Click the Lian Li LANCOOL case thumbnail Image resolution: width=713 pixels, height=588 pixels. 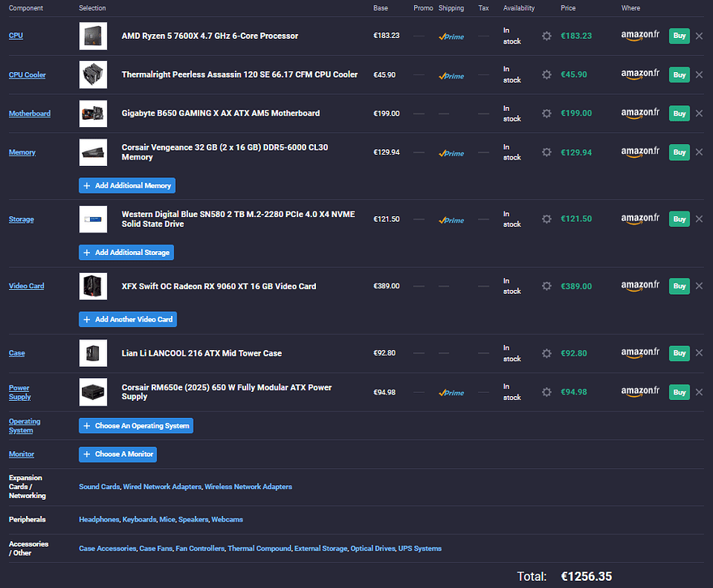(x=93, y=353)
